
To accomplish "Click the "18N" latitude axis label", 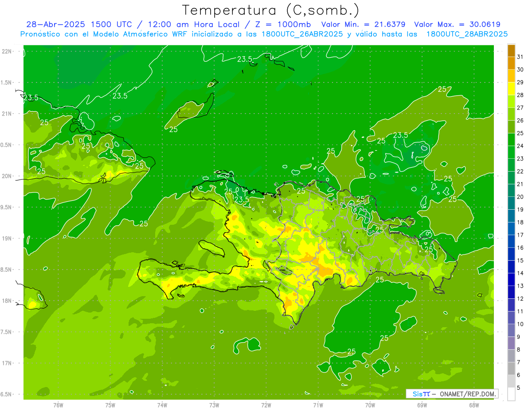I will coord(8,301).
